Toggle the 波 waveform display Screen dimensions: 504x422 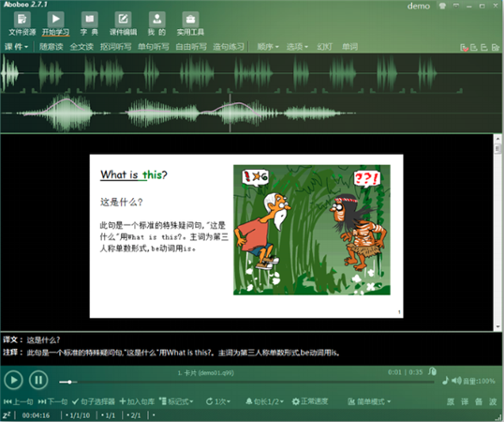tap(493, 401)
